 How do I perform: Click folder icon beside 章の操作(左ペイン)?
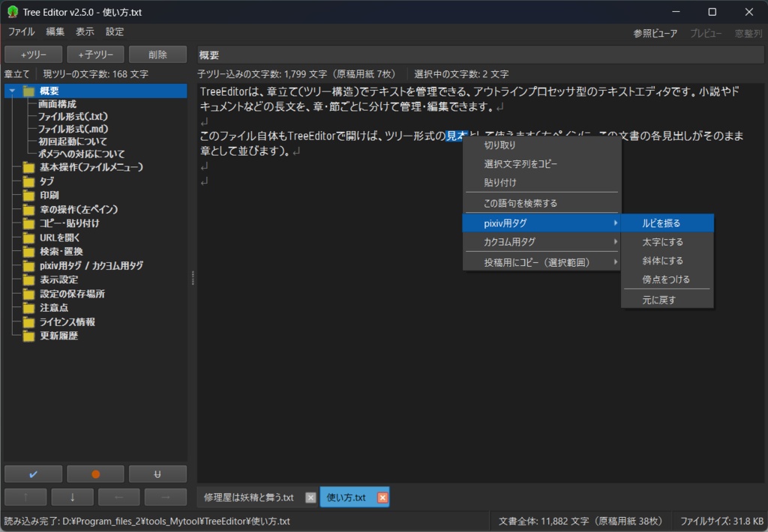29,210
